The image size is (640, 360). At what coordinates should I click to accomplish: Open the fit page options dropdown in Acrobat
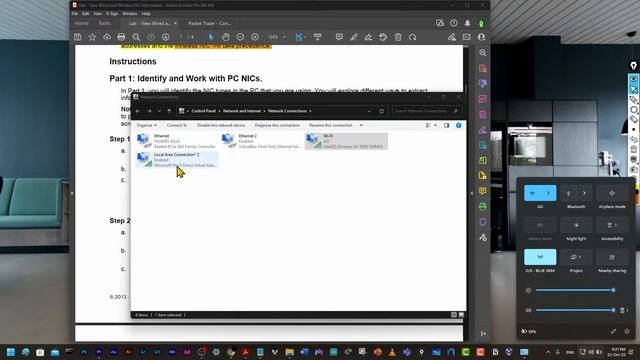(x=305, y=37)
